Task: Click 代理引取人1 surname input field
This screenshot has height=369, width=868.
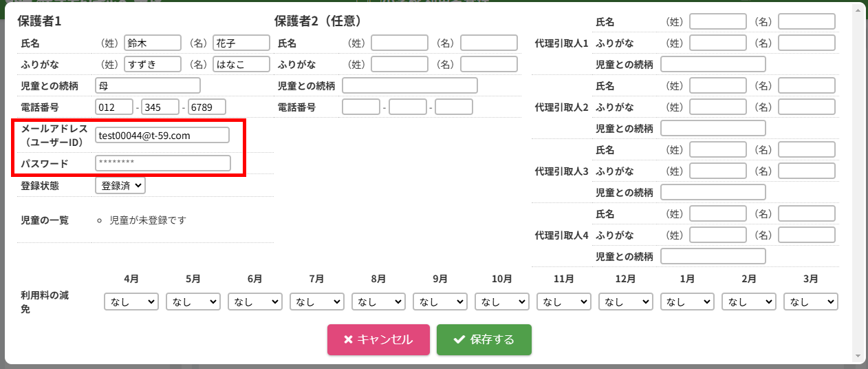Action: [x=717, y=21]
